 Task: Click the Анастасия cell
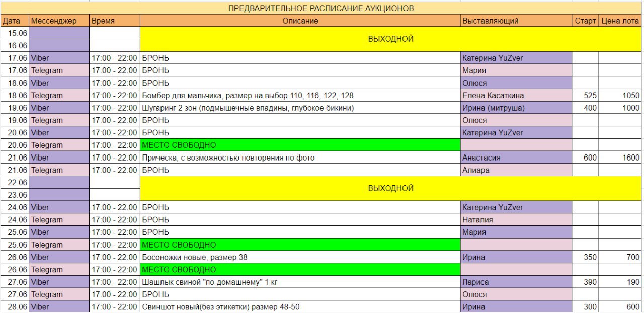[x=516, y=158]
